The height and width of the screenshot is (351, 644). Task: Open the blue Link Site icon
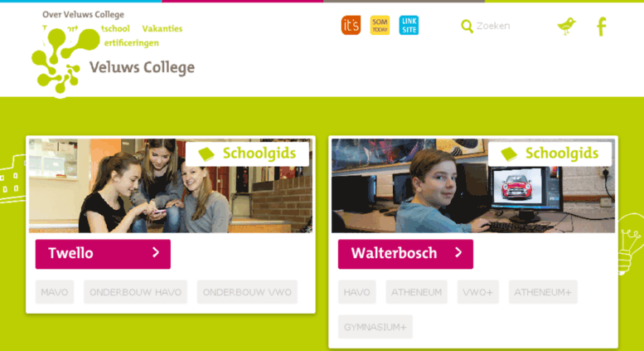tap(409, 25)
